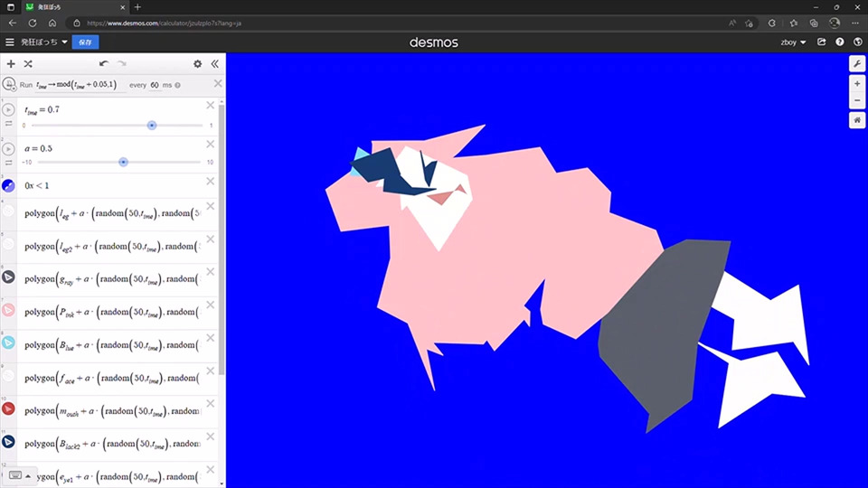Edit the ticker interval value 60

pyautogui.click(x=155, y=85)
